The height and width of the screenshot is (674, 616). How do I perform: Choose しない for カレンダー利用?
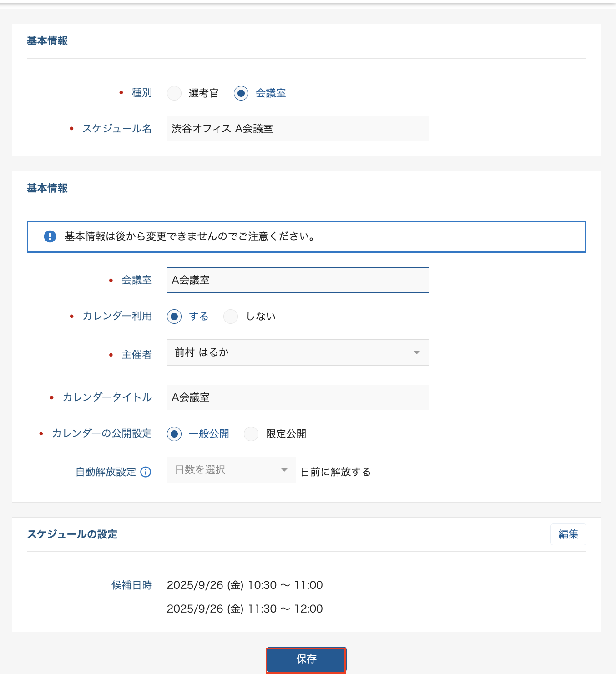[x=231, y=317]
